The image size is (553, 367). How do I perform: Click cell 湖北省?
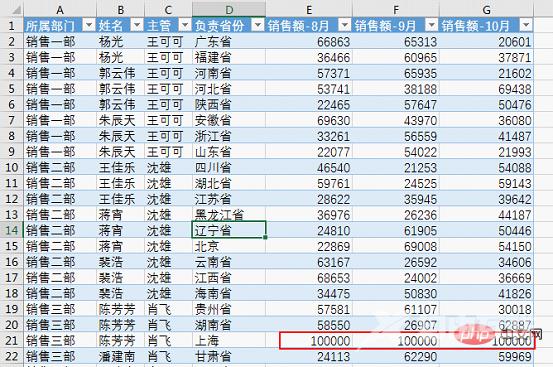pos(229,183)
